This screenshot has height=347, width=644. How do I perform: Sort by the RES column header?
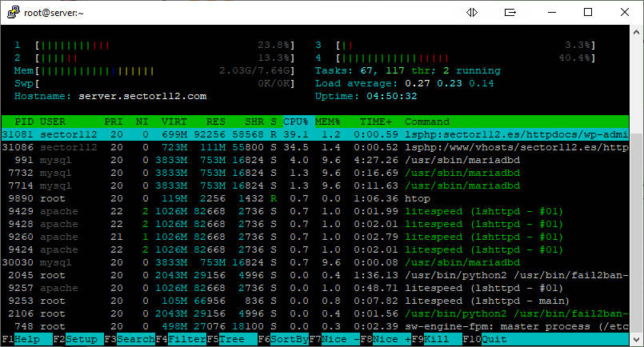tap(216, 122)
